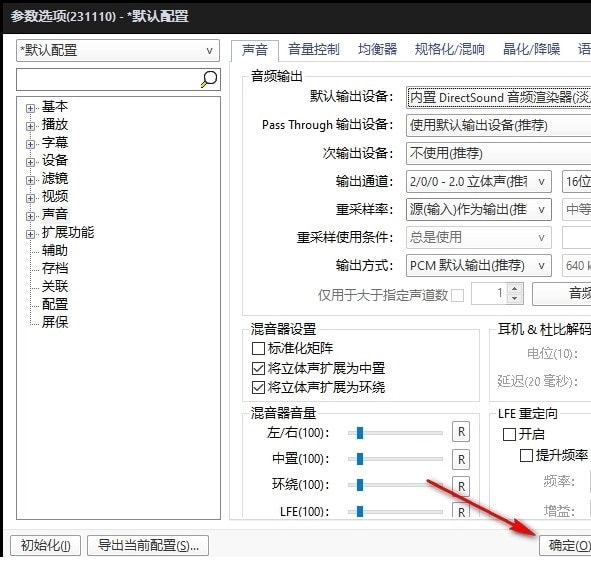
Task: Select 辅助 in the settings tree
Action: pos(55,250)
